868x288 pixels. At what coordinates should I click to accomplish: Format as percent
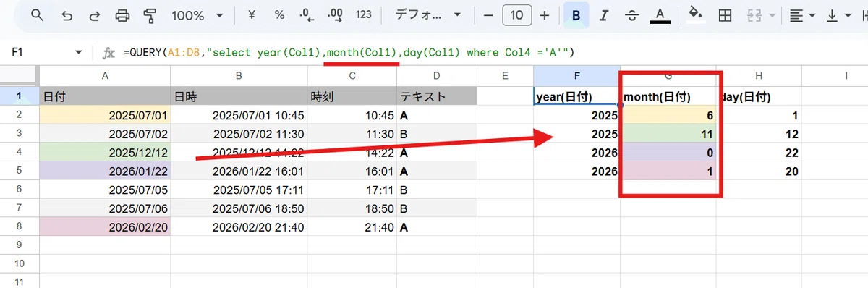279,15
